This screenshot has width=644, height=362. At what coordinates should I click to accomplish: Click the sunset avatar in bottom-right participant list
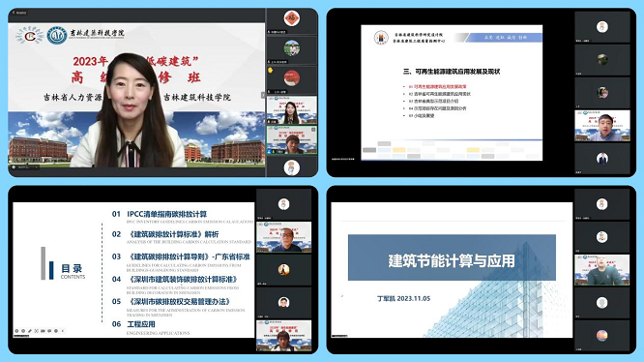tap(601, 335)
